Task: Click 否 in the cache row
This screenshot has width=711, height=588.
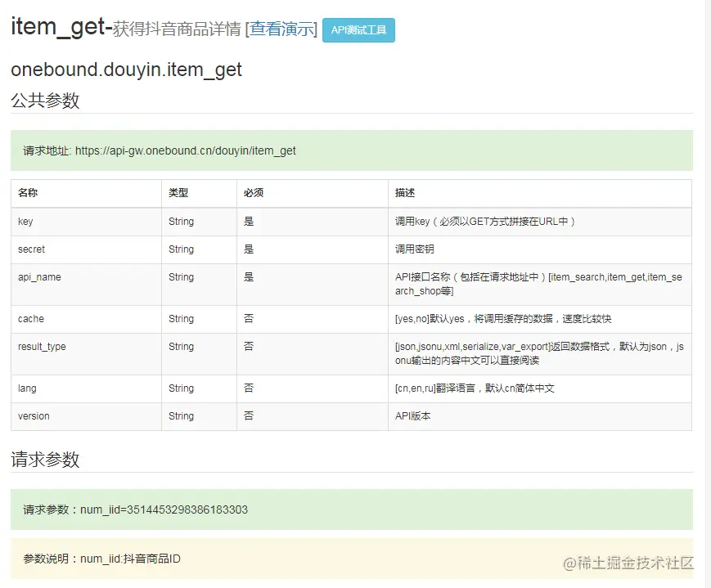Action: (x=249, y=319)
